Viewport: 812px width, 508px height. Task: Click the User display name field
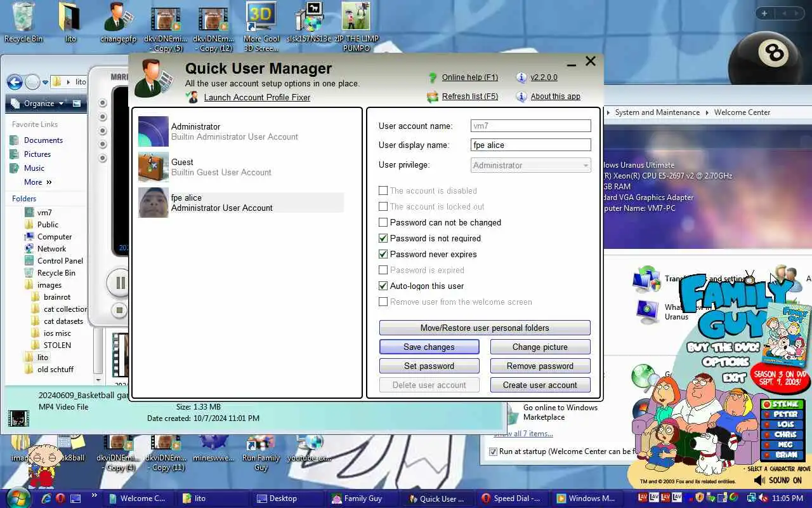click(x=531, y=145)
